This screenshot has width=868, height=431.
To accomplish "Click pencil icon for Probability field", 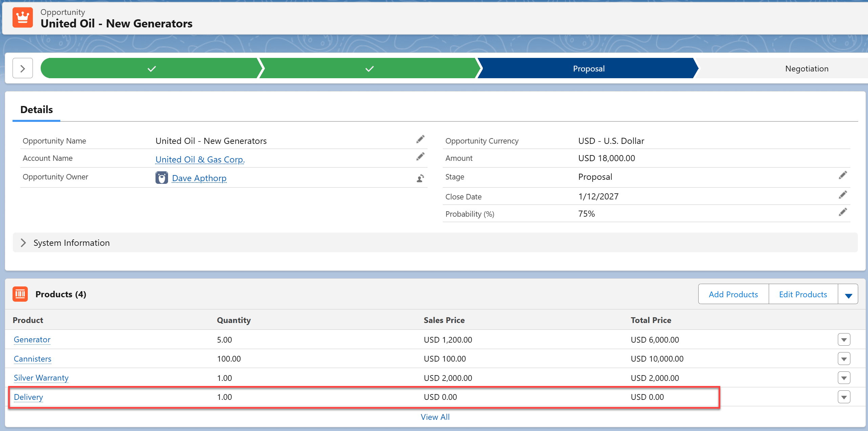I will pyautogui.click(x=843, y=212).
